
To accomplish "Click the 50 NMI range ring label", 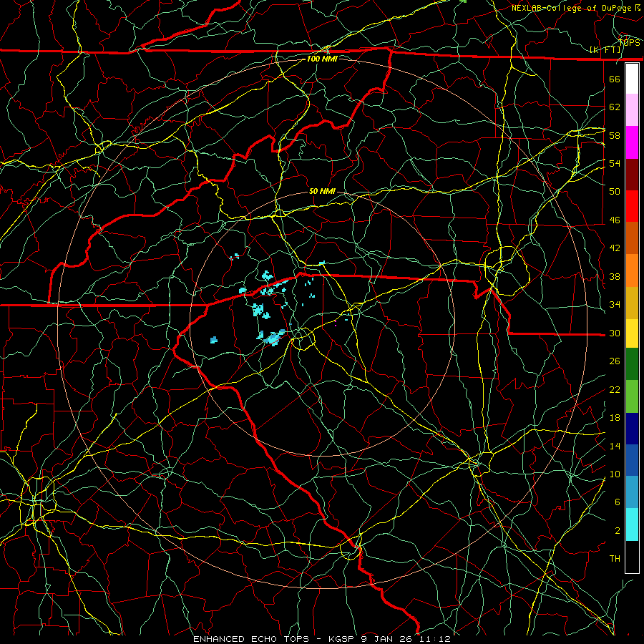I will click(x=322, y=191).
